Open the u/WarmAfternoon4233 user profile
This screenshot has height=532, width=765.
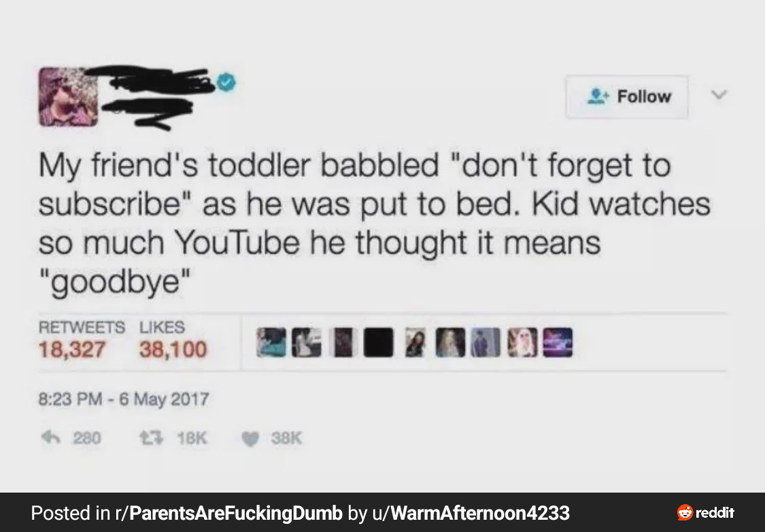pyautogui.click(x=471, y=513)
